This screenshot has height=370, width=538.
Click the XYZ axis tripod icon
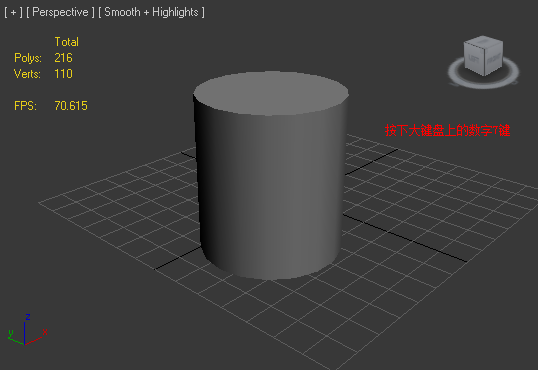click(x=27, y=329)
